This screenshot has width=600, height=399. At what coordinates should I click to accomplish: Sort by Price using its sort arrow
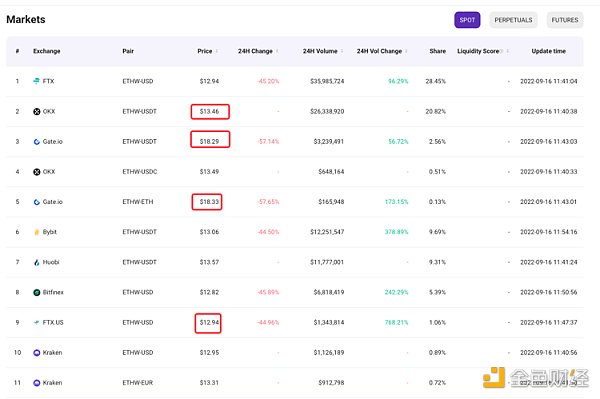(x=217, y=51)
